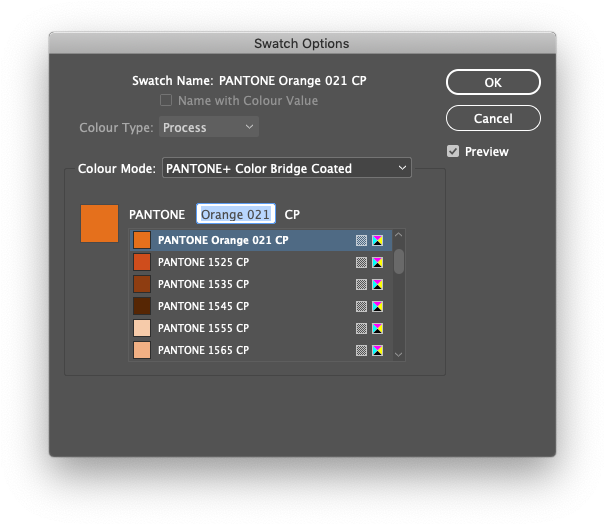Screen dimensions: 604x524
Task: Click the process colour icon for PANTONE 1525 CP
Action: coord(361,262)
